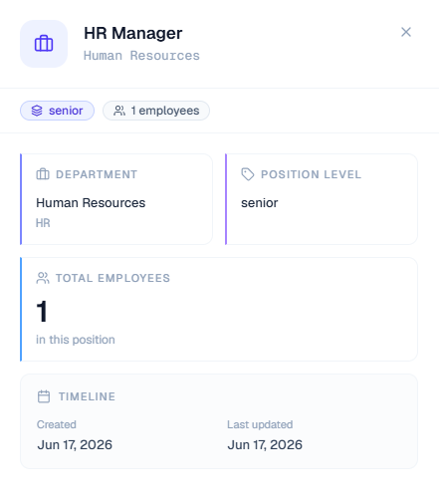Click the total employees count number
Image resolution: width=439 pixels, height=504 pixels.
pos(42,312)
